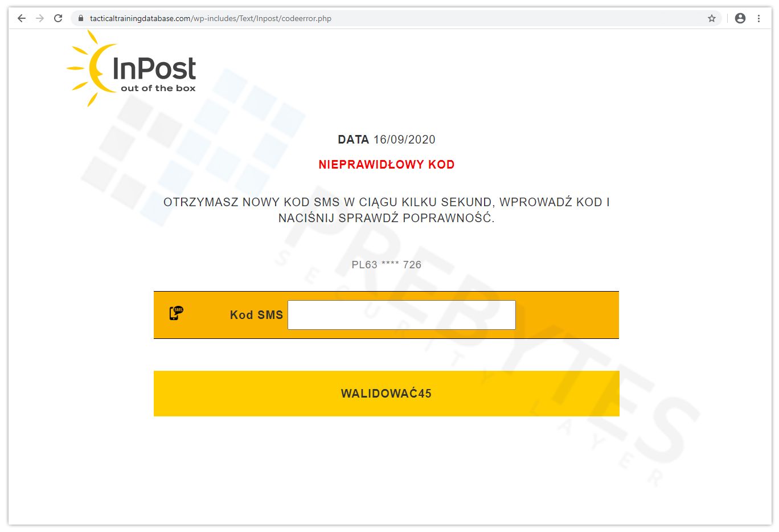Click the SMS phone icon beside Kod SMS
Image resolution: width=779 pixels, height=532 pixels.
tap(177, 313)
